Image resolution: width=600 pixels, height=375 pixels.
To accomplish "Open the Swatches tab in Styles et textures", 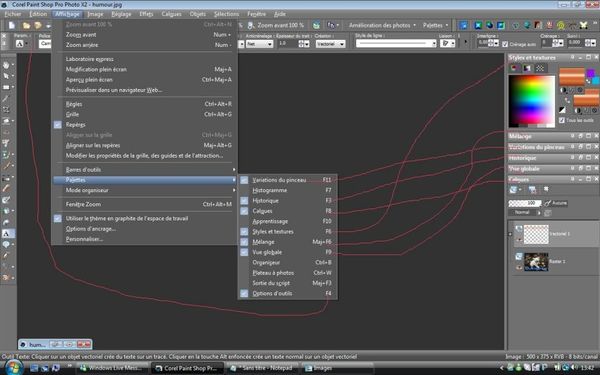I will [540, 68].
